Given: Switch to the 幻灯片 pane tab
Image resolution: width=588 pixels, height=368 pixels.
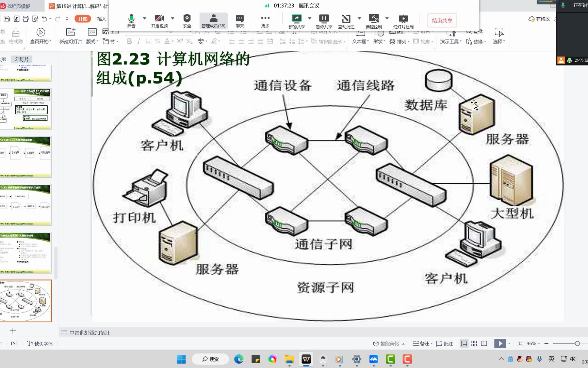Looking at the screenshot, I should pyautogui.click(x=22, y=59).
